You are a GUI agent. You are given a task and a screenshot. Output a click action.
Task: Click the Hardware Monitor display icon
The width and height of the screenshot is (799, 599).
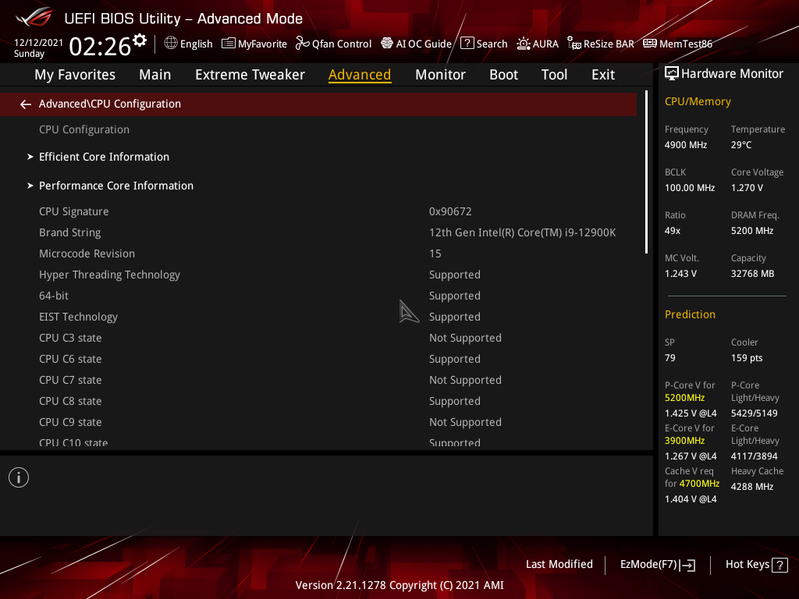pyautogui.click(x=672, y=74)
